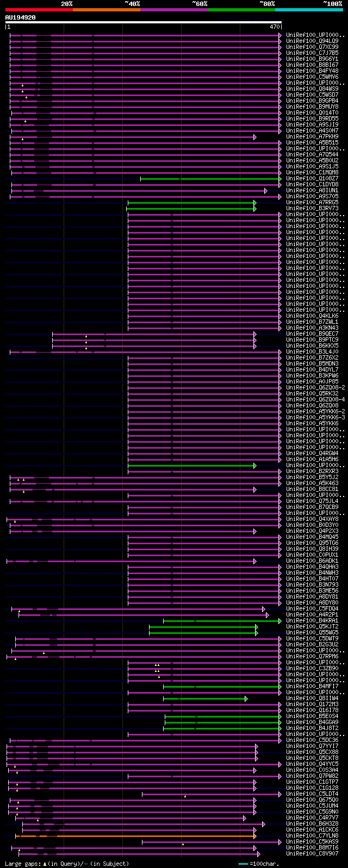The height and width of the screenshot is (868, 348).
Task: Open hit UniRef100_B4FY48
Action: 312,71
